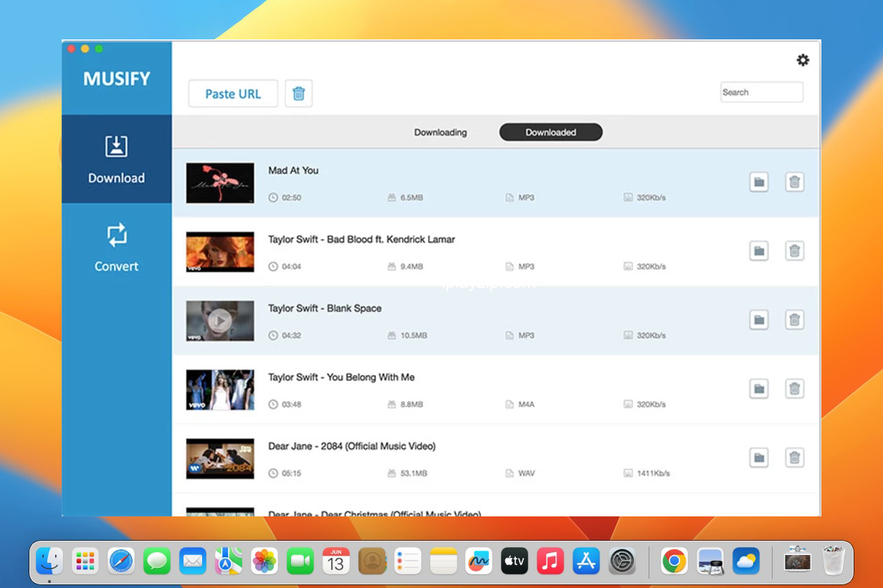Open Musify settings gear
The image size is (883, 588).
[803, 60]
